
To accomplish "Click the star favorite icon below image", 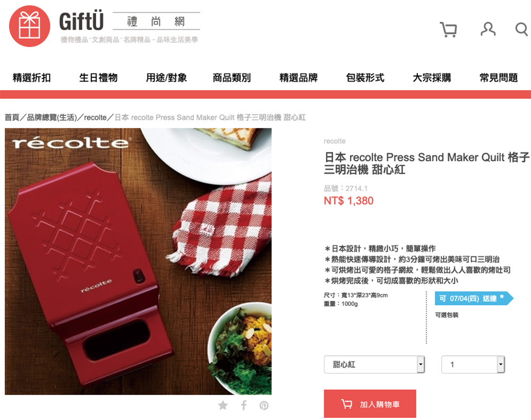I will pos(223,405).
